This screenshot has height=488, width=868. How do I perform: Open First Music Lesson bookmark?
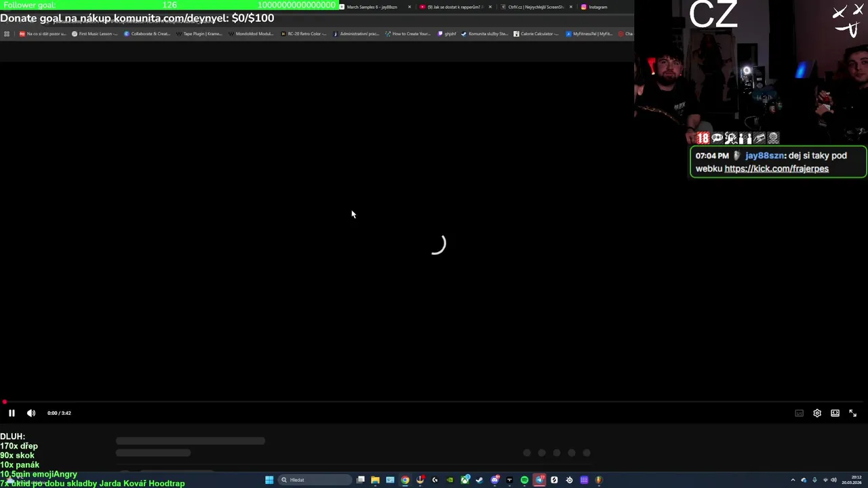pos(95,34)
